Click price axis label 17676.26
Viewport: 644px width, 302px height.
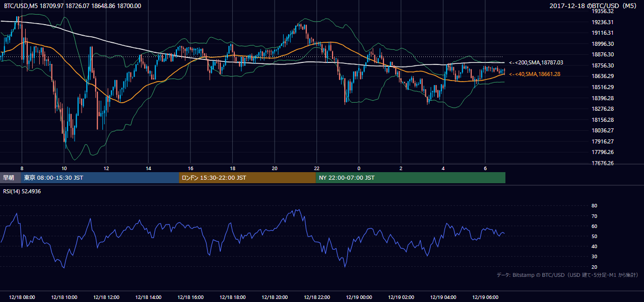click(x=603, y=163)
